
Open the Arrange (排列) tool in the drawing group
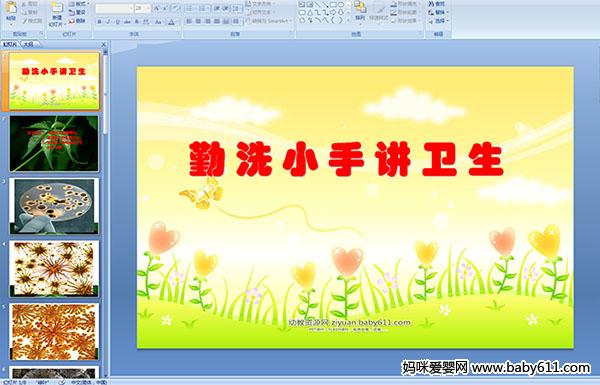coord(360,11)
